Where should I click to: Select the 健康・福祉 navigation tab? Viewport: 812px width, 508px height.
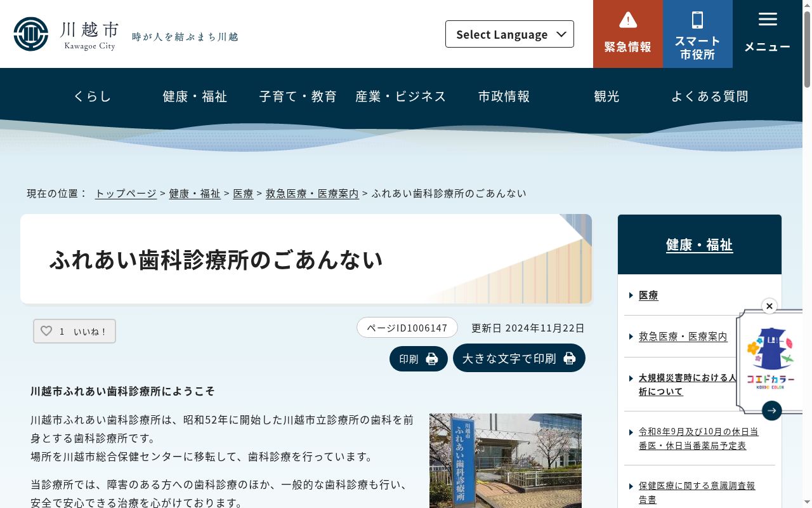(195, 97)
